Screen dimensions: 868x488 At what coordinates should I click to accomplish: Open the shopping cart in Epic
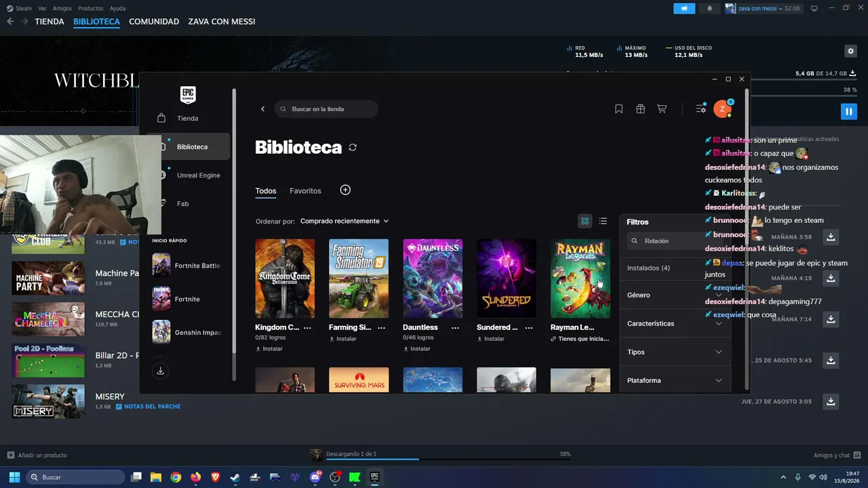(x=662, y=108)
